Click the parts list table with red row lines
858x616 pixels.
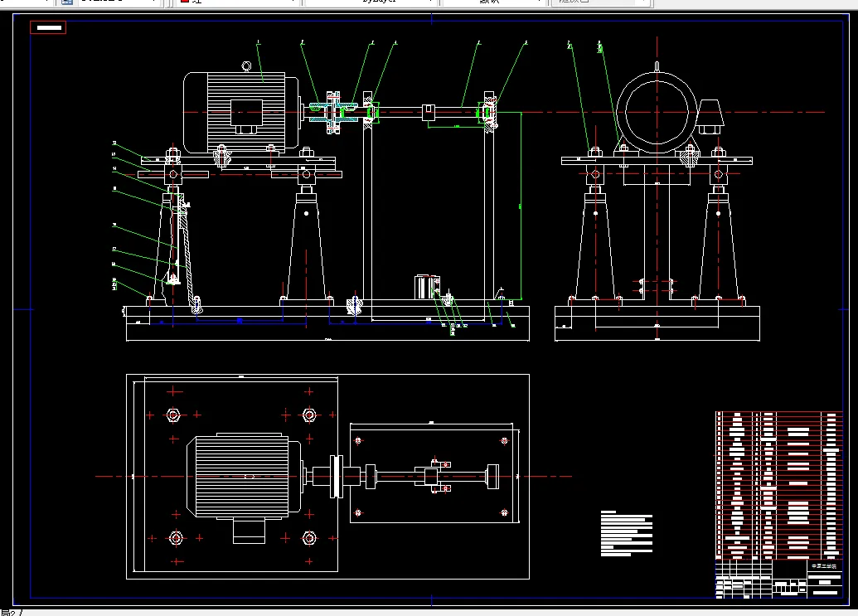pos(778,485)
